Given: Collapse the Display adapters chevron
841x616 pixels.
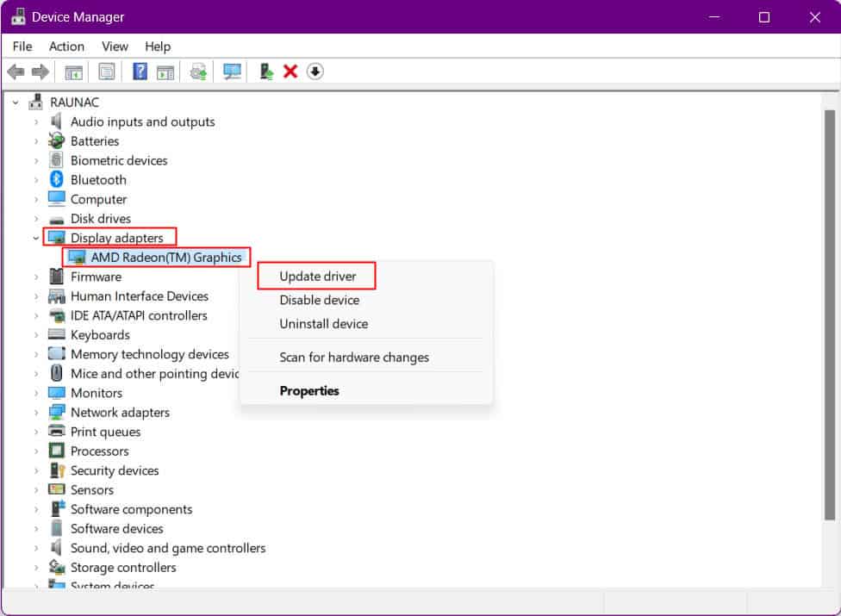Looking at the screenshot, I should [36, 238].
